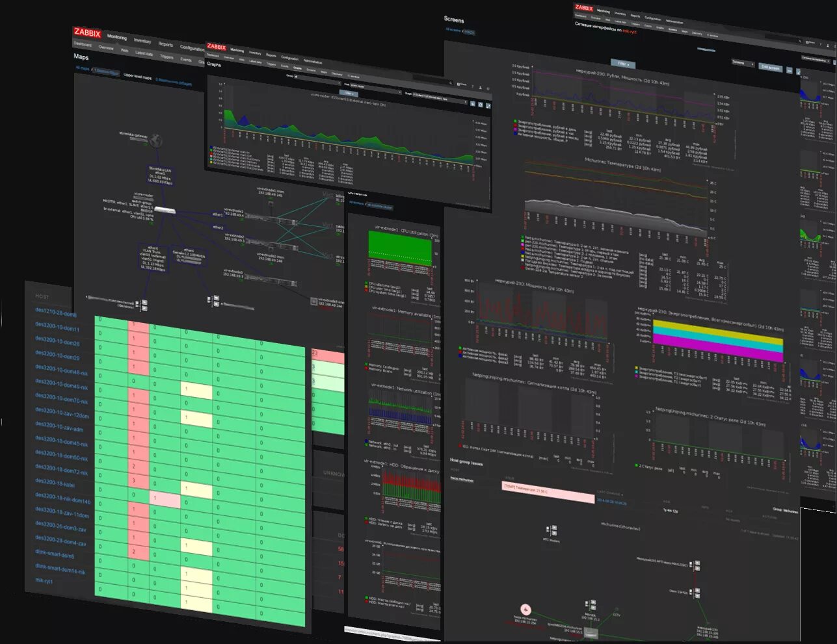Click the green legend square of the ruble power graph
This screenshot has width=837, height=644.
[515, 121]
